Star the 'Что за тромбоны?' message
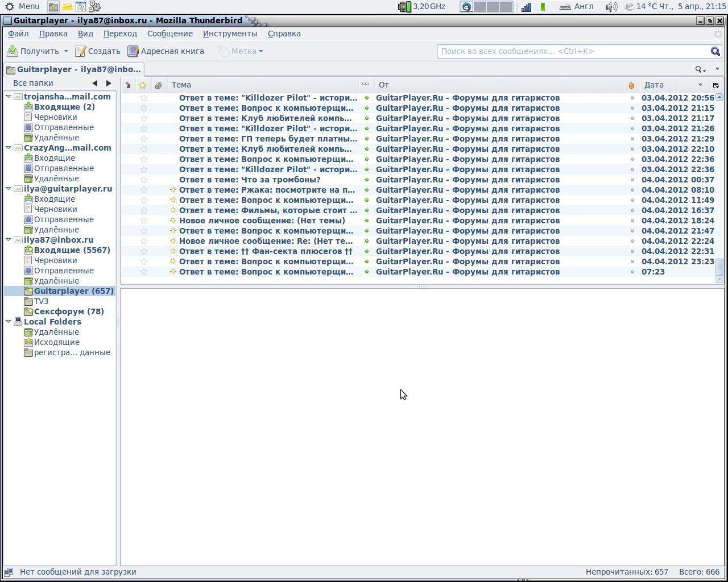 144,180
